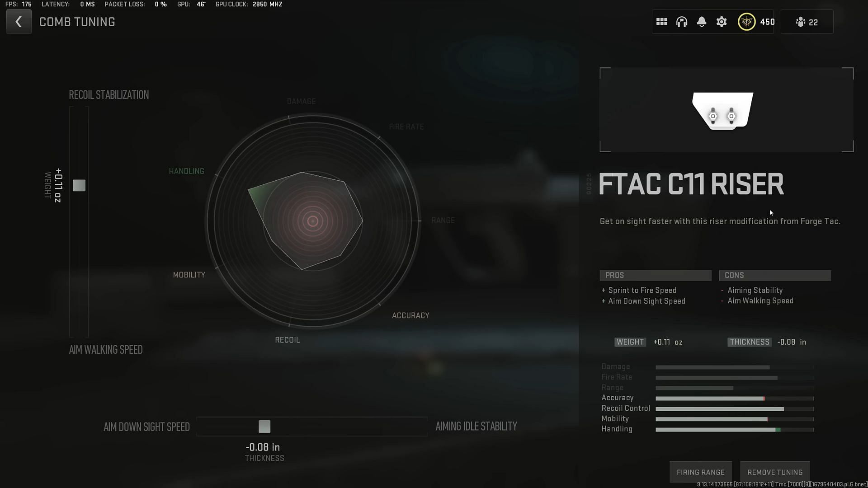Open the settings gear icon
Image resolution: width=868 pixels, height=488 pixels.
722,22
